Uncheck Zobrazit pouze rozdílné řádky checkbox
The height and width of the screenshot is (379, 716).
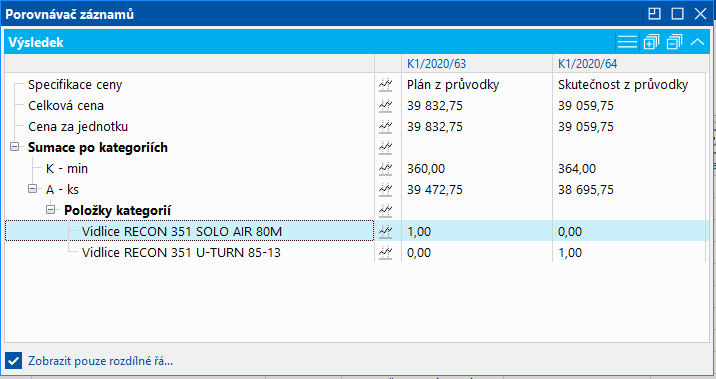14,361
